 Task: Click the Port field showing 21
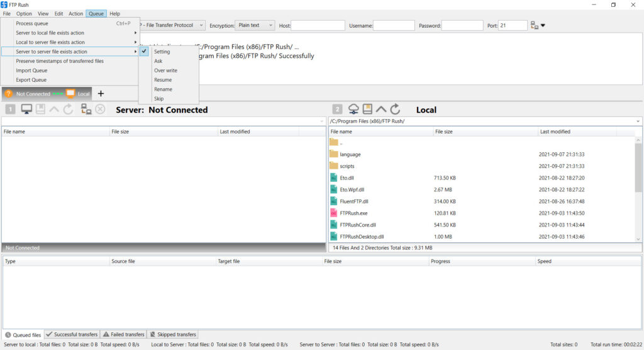[513, 26]
